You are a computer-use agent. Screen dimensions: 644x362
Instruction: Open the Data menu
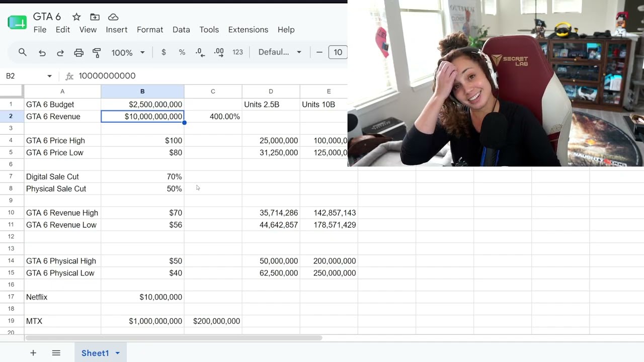[181, 30]
